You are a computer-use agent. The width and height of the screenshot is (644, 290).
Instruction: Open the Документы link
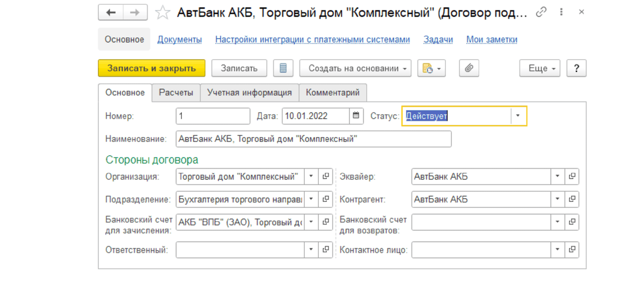(180, 39)
